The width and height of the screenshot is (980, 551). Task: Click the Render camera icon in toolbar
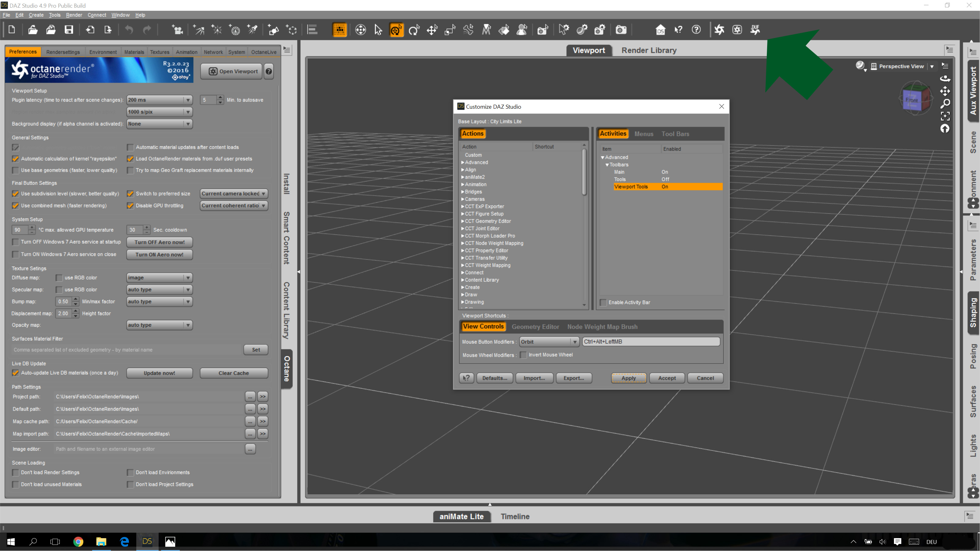click(621, 30)
